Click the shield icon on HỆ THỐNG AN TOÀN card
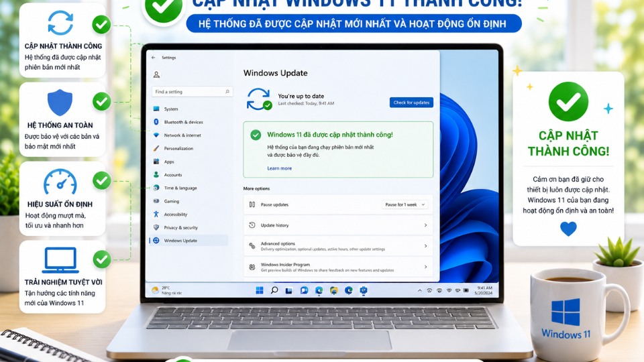The image size is (644, 362). 60,102
